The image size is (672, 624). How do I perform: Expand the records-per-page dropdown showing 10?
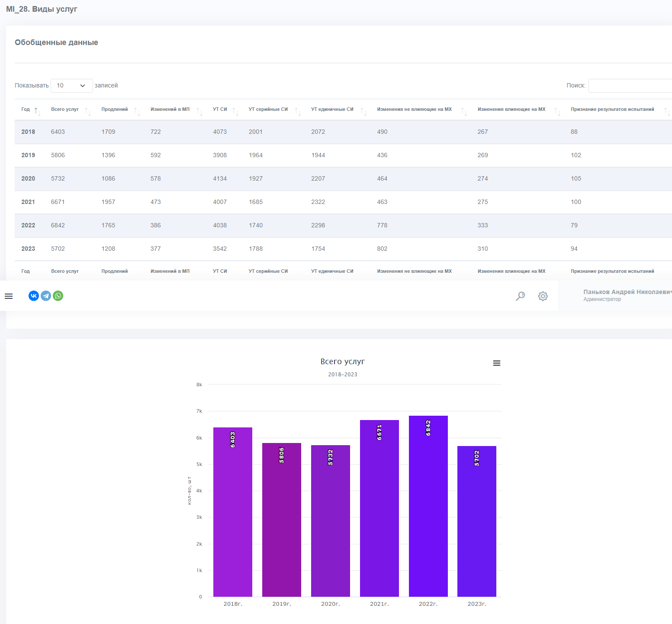(x=72, y=86)
